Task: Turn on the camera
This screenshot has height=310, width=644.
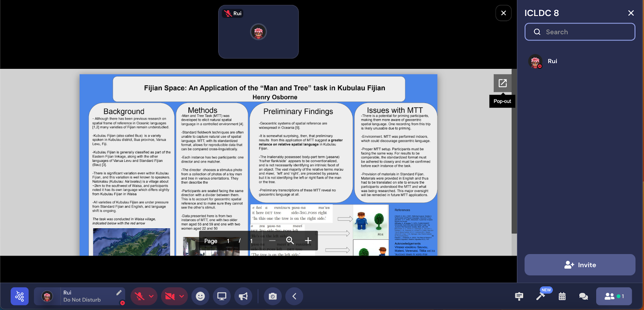Action: point(170,296)
